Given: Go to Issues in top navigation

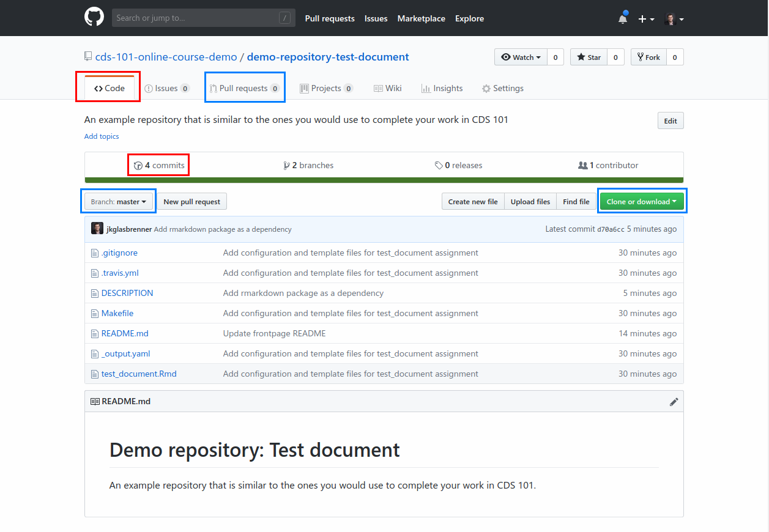Looking at the screenshot, I should 376,18.
